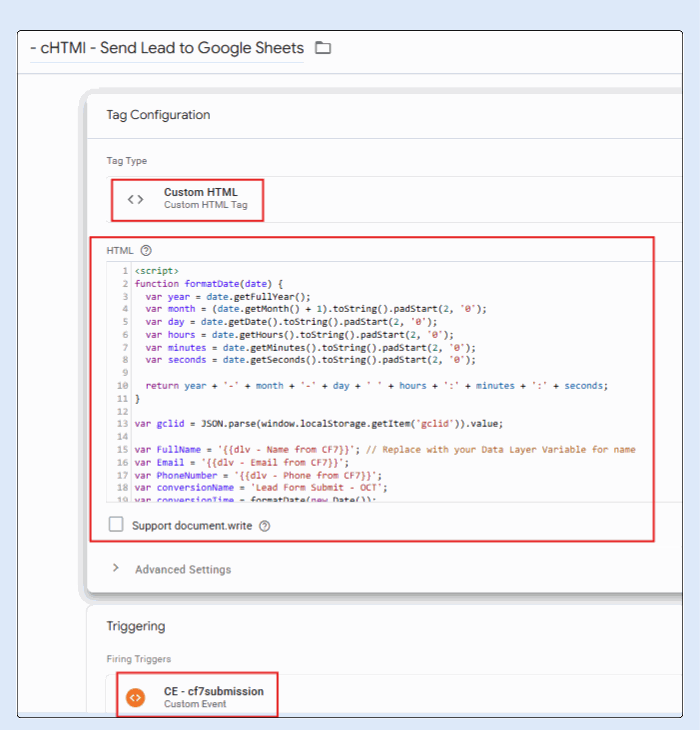Click the Triggering section heading
Image resolution: width=700 pixels, height=730 pixels.
[x=135, y=626]
